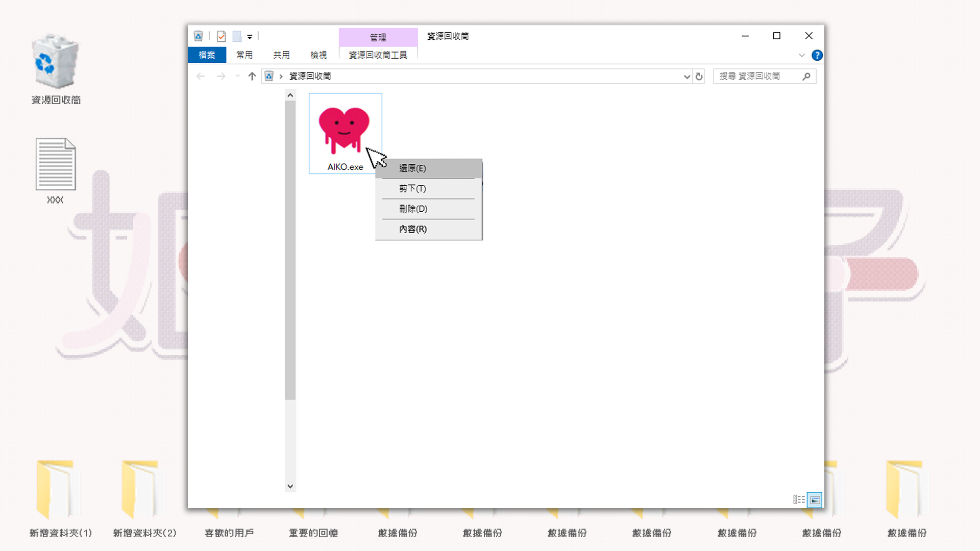980x551 pixels.
Task: Choose 刪除(D) in the context menu
Action: coord(429,209)
